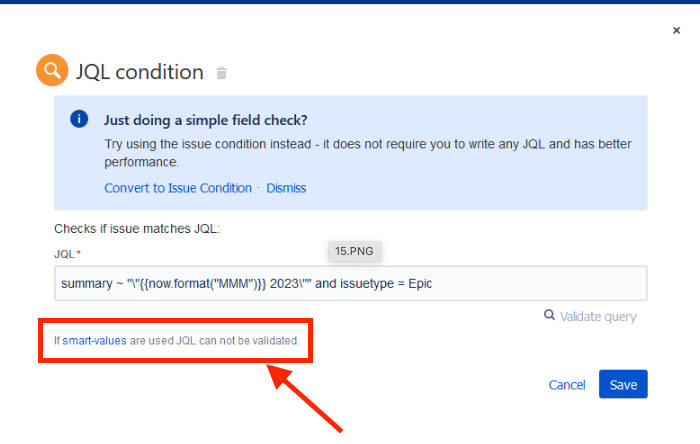700x444 pixels.
Task: Click the magnifier icon beside Validate query
Action: pyautogui.click(x=549, y=315)
